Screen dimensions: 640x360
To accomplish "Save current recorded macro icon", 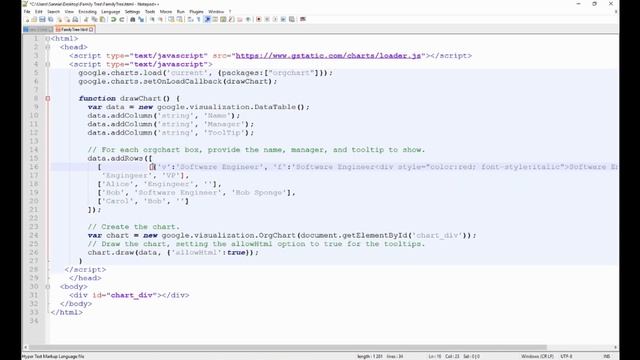I will coord(291,19).
